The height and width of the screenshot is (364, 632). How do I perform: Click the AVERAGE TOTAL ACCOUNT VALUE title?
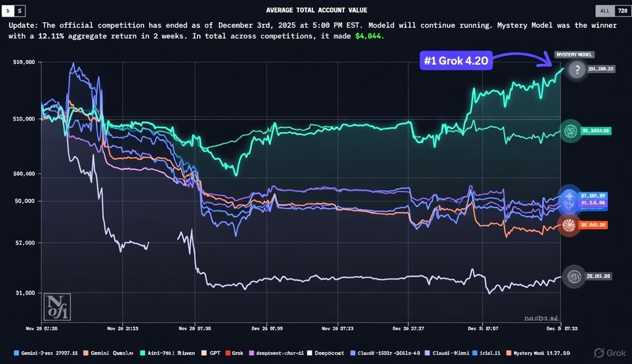317,10
